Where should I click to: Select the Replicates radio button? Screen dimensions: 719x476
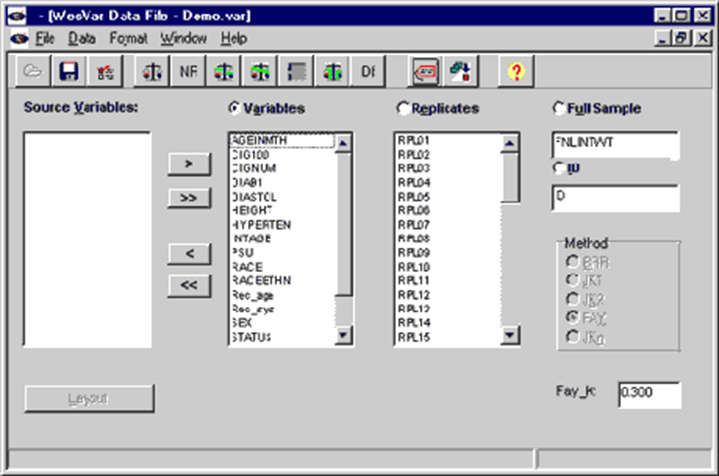[403, 108]
